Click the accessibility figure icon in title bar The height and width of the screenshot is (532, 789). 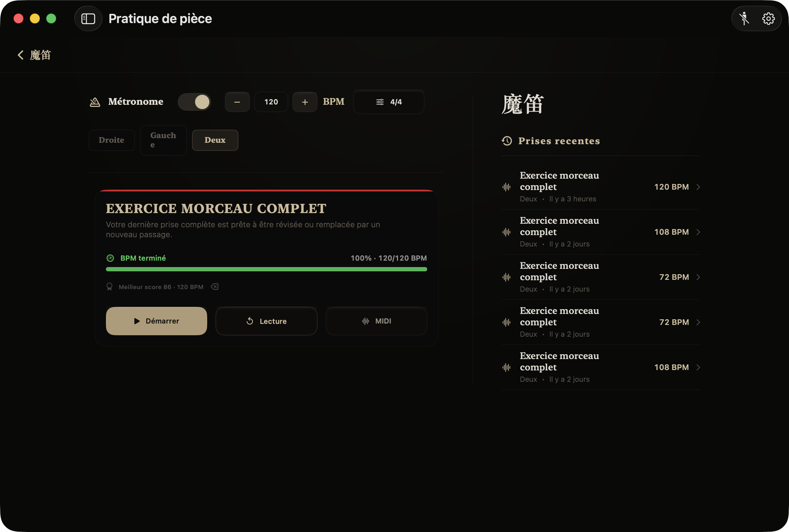click(x=744, y=18)
